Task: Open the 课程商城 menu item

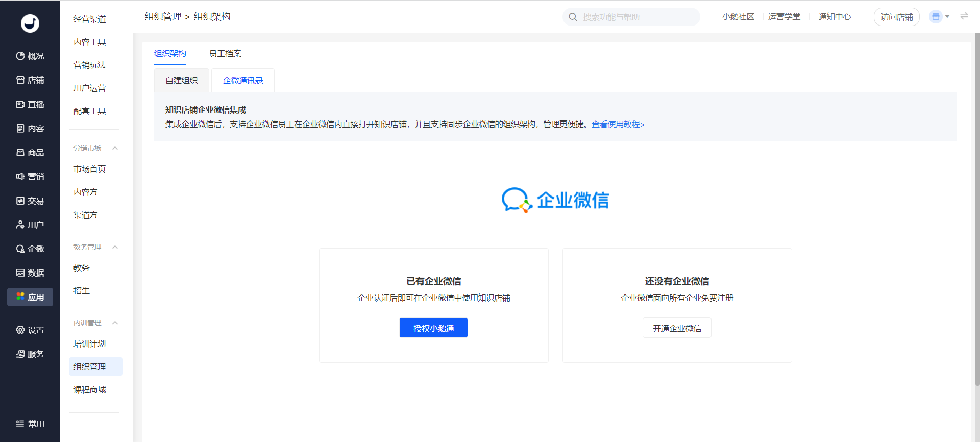Action: click(90, 389)
